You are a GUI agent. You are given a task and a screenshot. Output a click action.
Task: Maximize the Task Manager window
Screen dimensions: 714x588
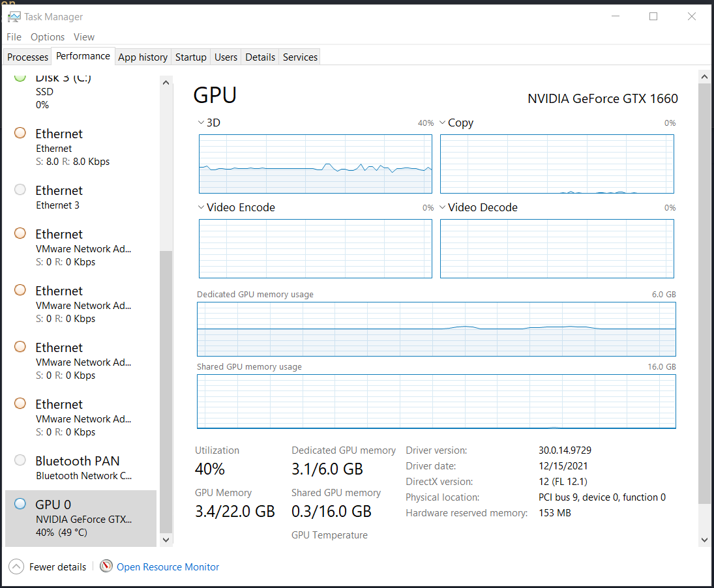[x=653, y=16]
